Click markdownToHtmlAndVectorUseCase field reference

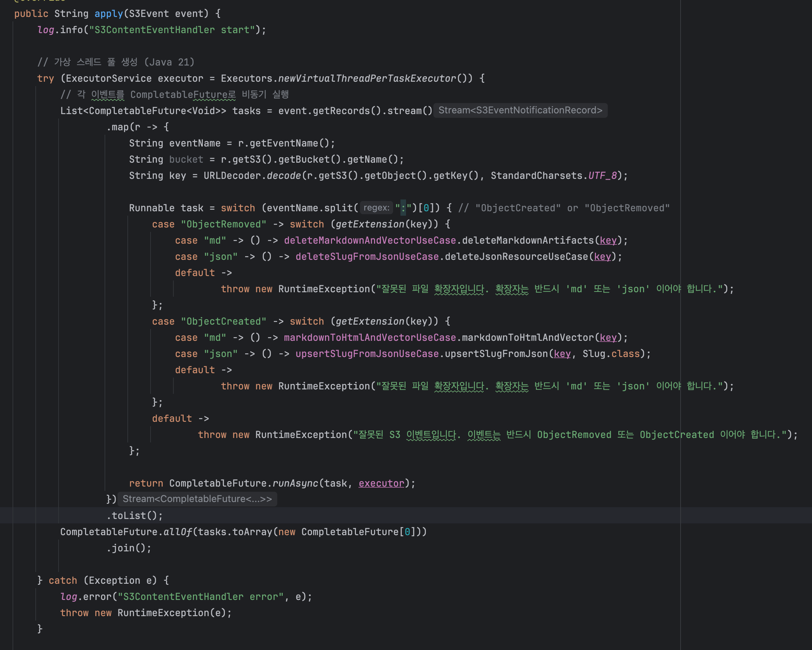[x=370, y=338]
